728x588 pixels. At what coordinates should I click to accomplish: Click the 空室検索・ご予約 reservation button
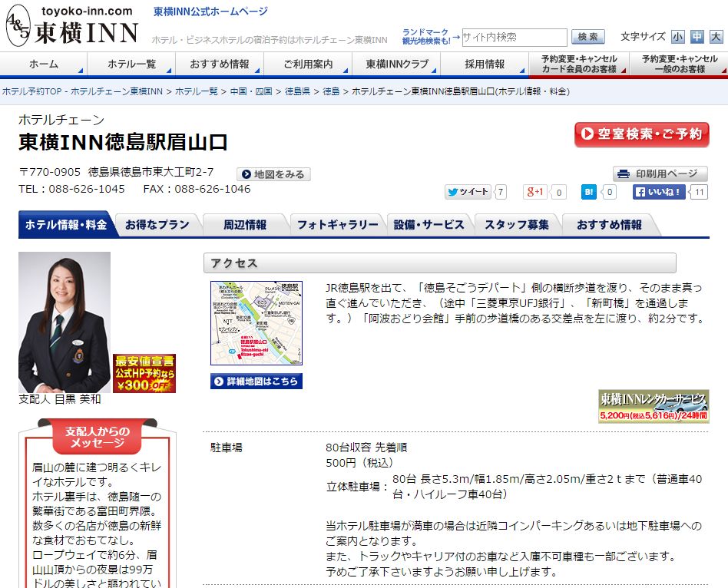click(642, 134)
